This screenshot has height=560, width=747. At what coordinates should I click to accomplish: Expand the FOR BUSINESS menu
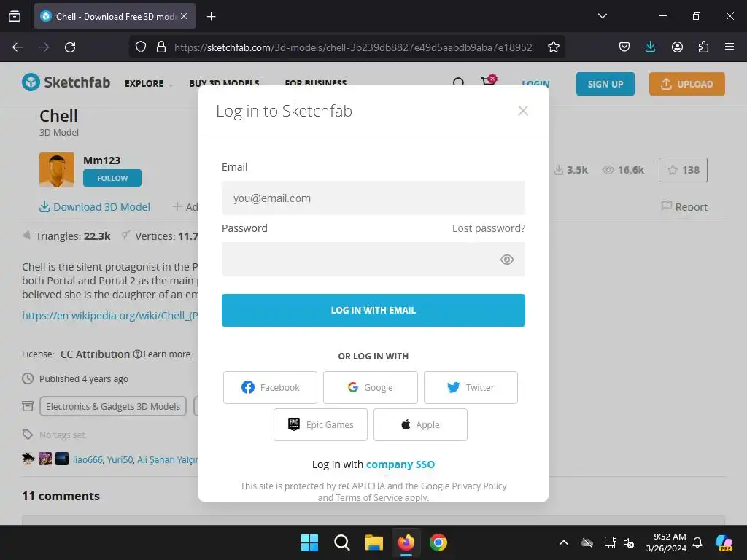click(x=320, y=83)
